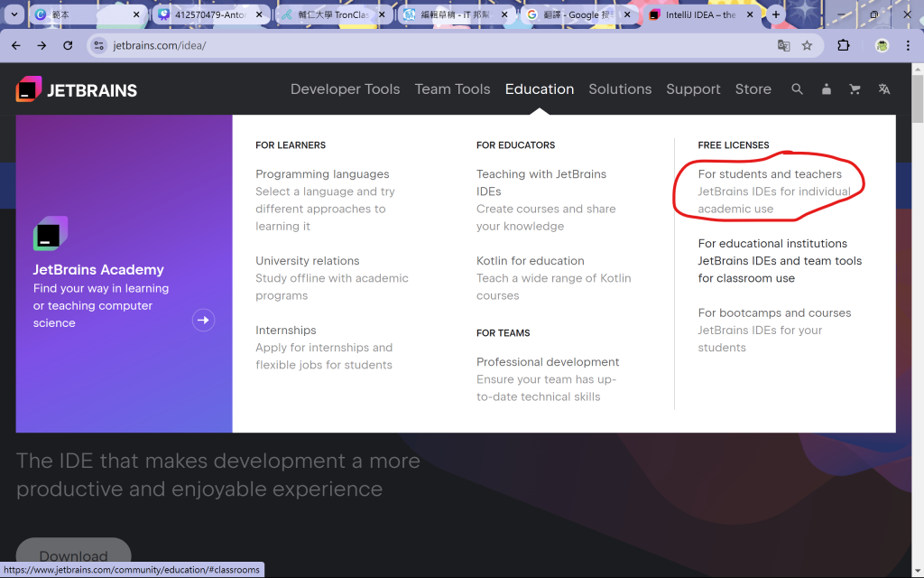The width and height of the screenshot is (924, 578).
Task: Open the University relations link
Action: pos(307,261)
